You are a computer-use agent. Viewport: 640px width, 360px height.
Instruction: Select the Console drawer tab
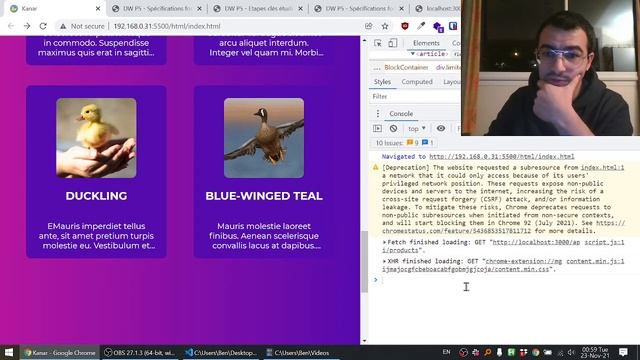coord(401,114)
